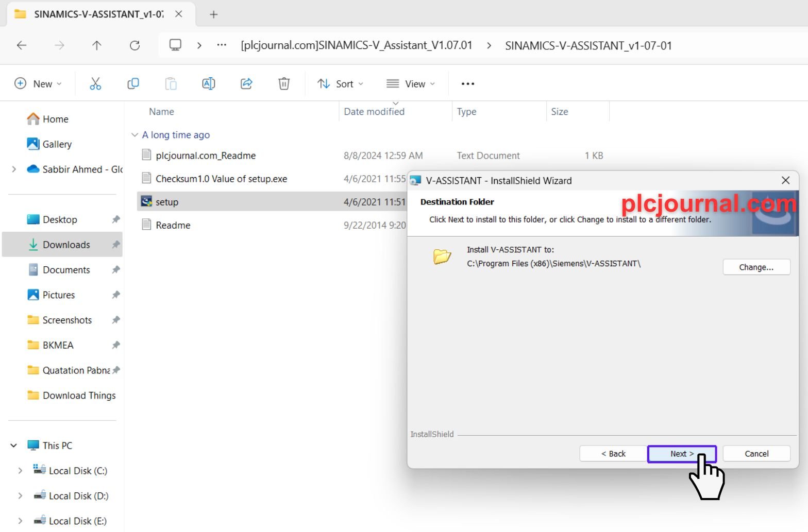Click the pin icon beside Screenshots

[116, 320]
